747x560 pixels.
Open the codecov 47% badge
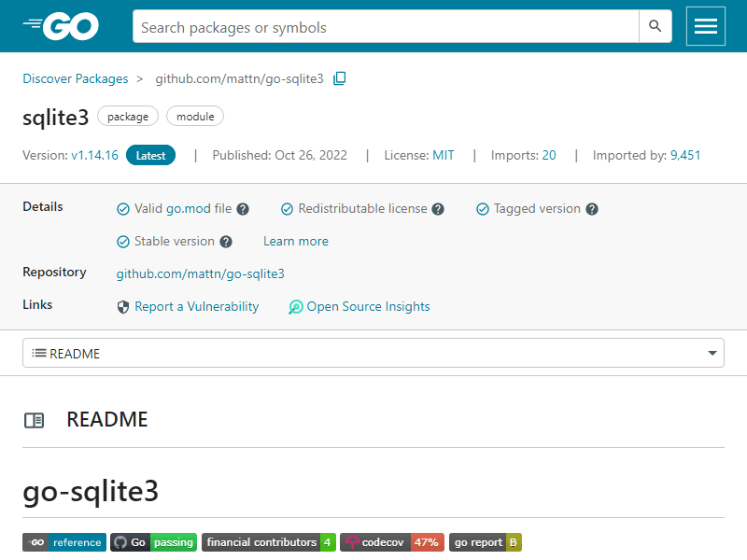pyautogui.click(x=392, y=542)
